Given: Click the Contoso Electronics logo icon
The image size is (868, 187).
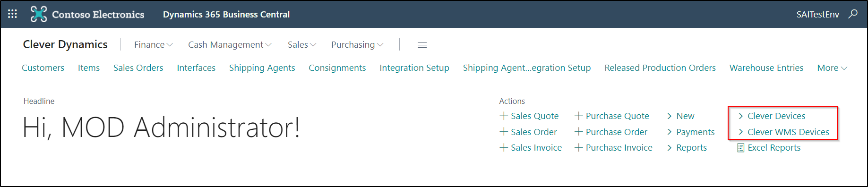Looking at the screenshot, I should tap(39, 14).
